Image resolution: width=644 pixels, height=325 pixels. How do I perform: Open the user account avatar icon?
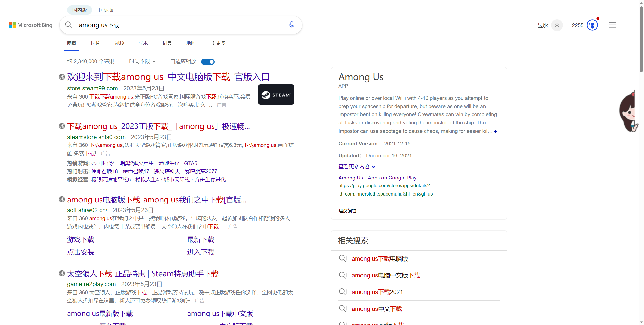tap(557, 25)
